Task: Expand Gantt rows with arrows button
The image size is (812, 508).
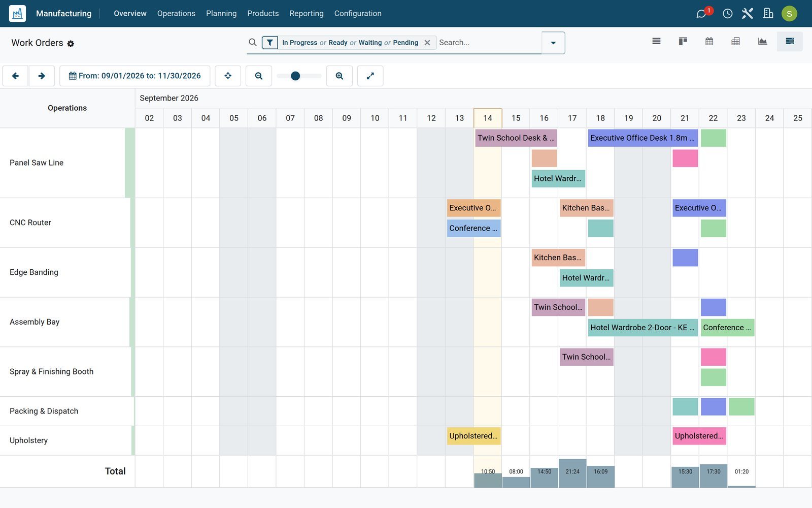Action: coord(370,76)
